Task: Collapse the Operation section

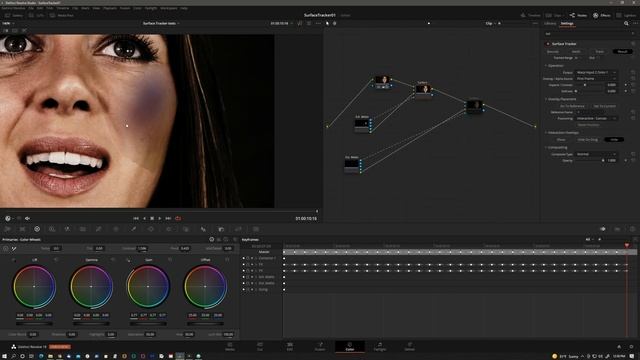Action: (546, 65)
